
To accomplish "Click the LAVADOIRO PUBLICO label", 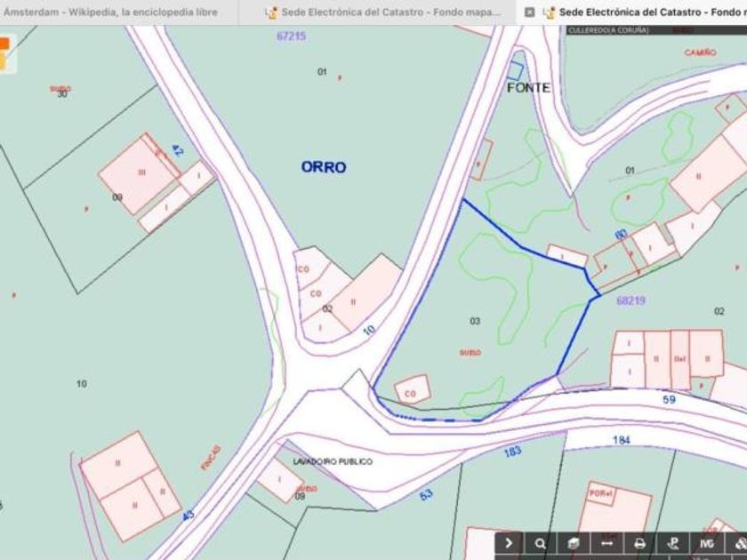I will click(333, 461).
